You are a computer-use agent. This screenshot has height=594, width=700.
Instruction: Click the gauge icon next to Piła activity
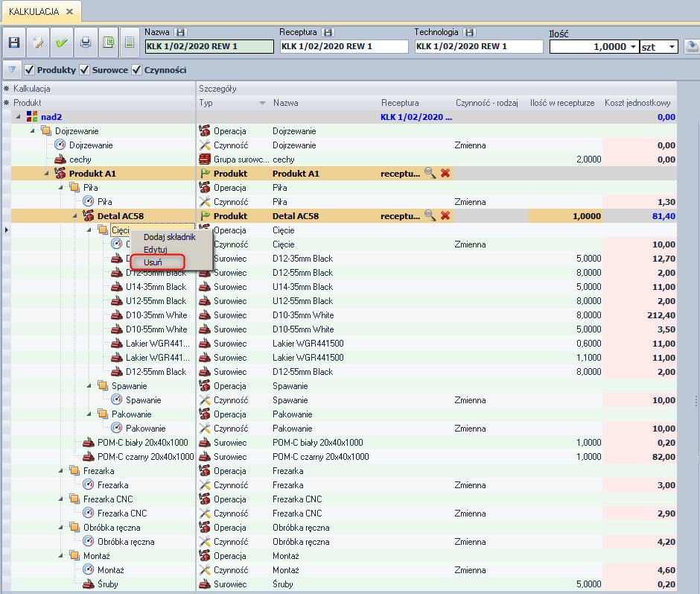[89, 201]
